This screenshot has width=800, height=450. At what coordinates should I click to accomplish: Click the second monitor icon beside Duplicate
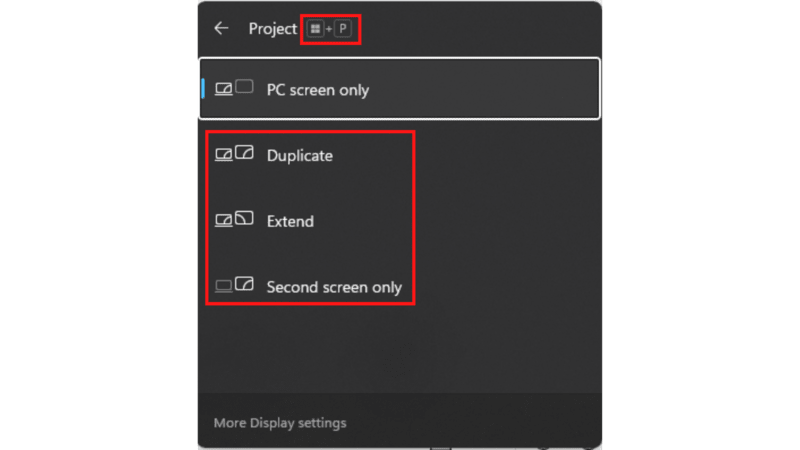[244, 153]
